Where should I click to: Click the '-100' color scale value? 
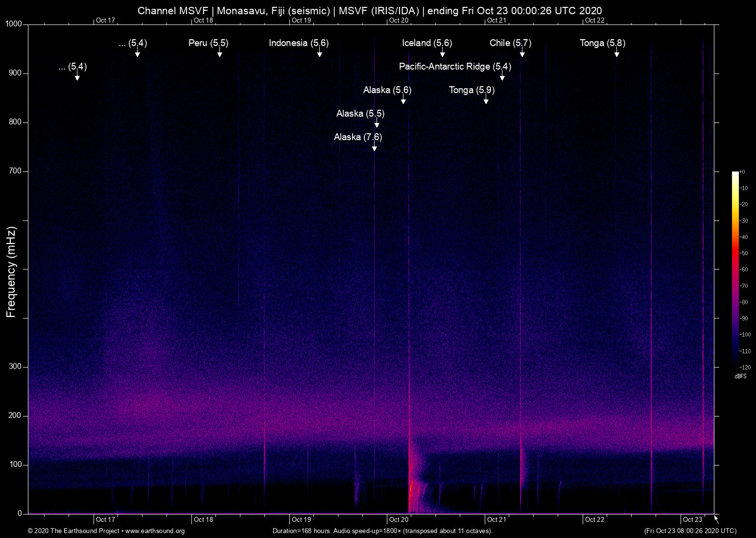pos(745,335)
